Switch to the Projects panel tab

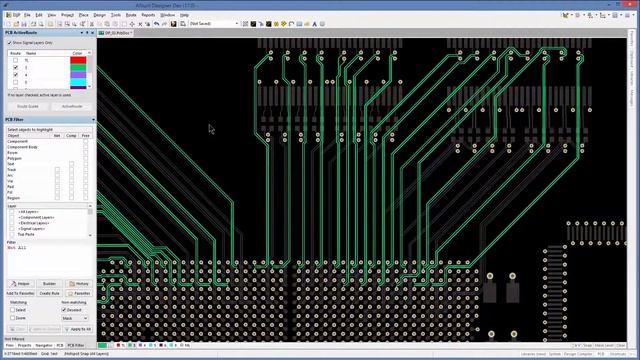[24, 345]
